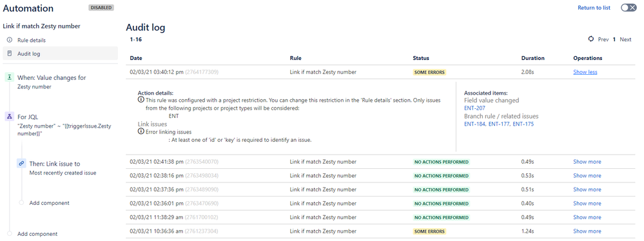Screen dimensions: 644x241
Task: Open associated issue ENT-207
Action: (x=475, y=108)
